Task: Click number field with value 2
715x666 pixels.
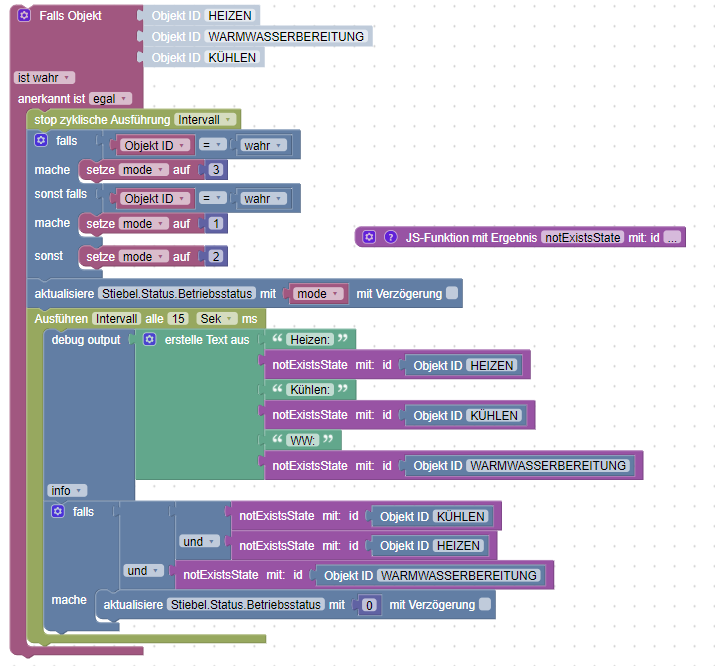Action: tap(216, 257)
